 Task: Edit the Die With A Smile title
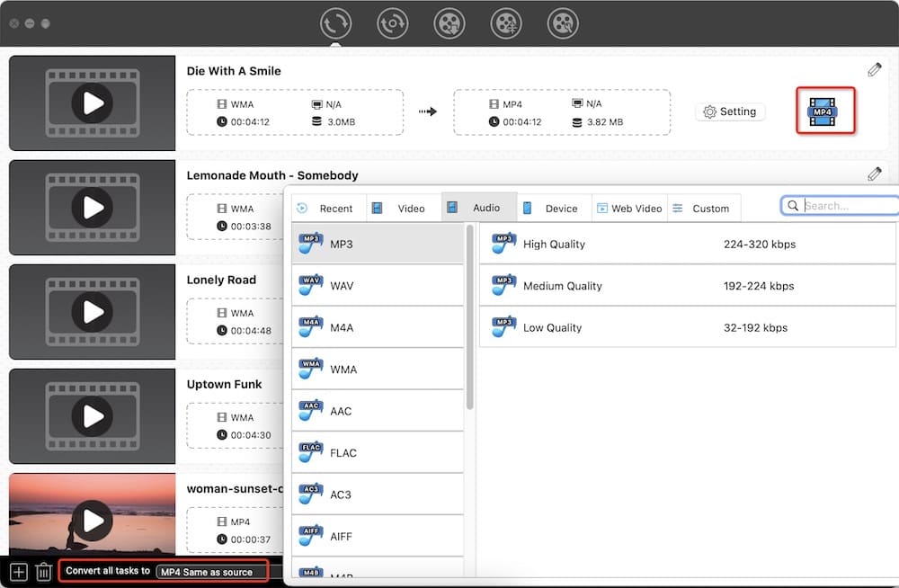[x=874, y=70]
